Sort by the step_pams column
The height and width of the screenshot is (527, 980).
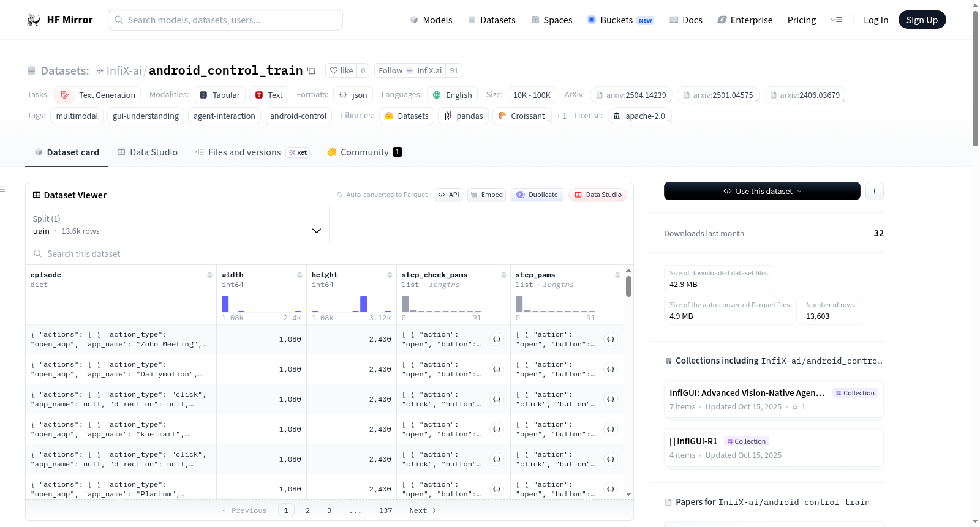click(617, 275)
